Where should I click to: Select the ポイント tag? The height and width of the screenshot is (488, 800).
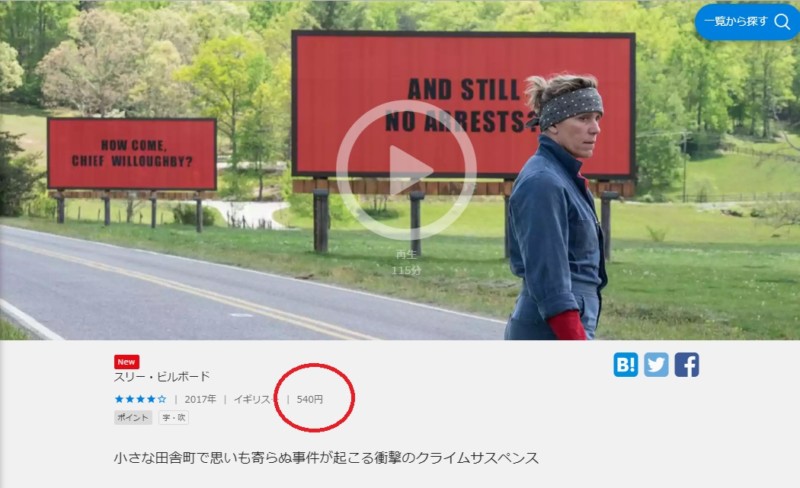click(133, 418)
